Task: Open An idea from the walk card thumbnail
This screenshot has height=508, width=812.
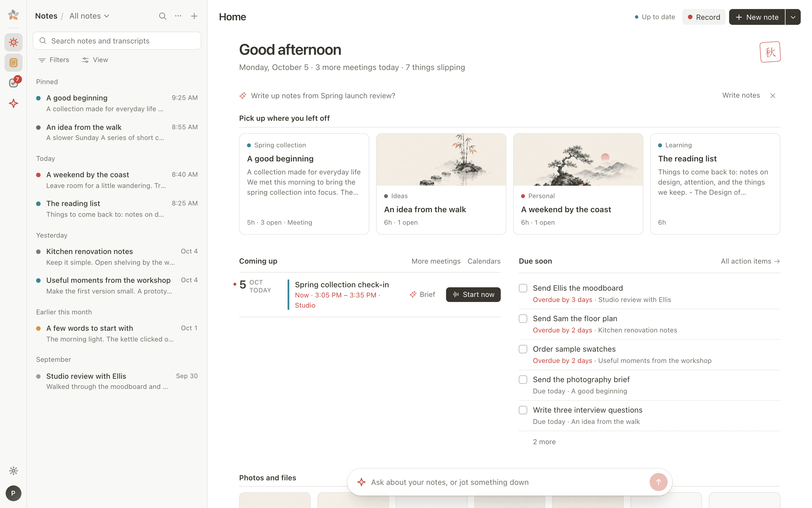Action: [441, 159]
